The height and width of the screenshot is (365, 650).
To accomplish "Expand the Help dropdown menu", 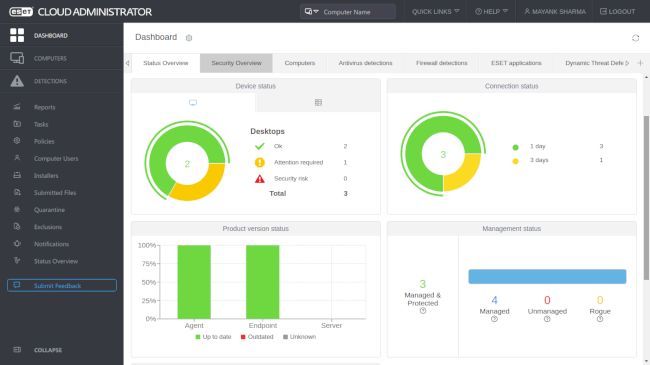I will (x=491, y=12).
